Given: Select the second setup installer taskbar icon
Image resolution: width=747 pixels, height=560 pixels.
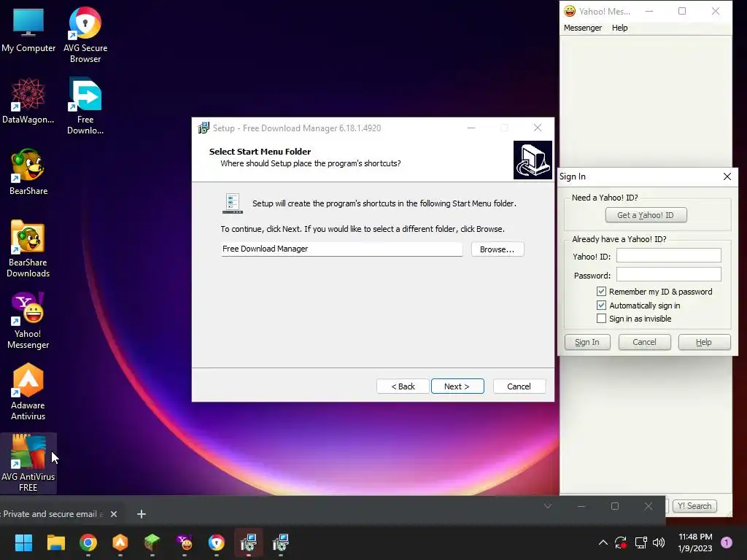Looking at the screenshot, I should pos(281,542).
